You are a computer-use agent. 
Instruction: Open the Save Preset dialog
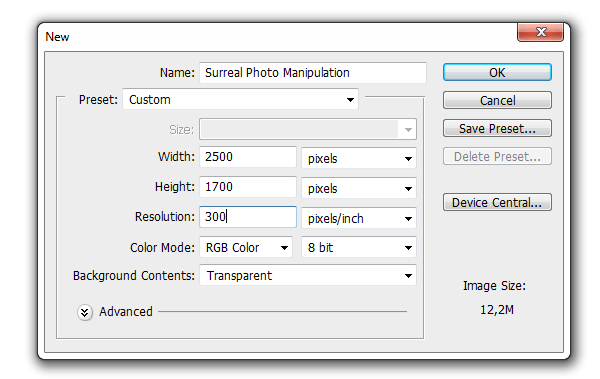[x=497, y=128]
